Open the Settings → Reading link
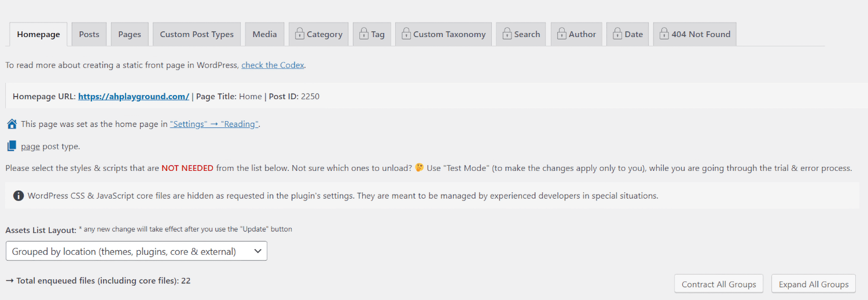Viewport: 868px width, 300px height. (214, 124)
